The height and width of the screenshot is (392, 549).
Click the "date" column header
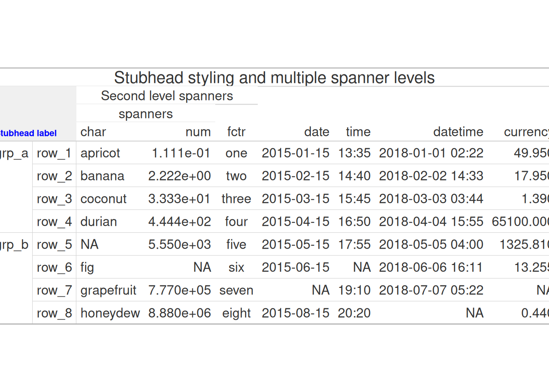pos(317,132)
